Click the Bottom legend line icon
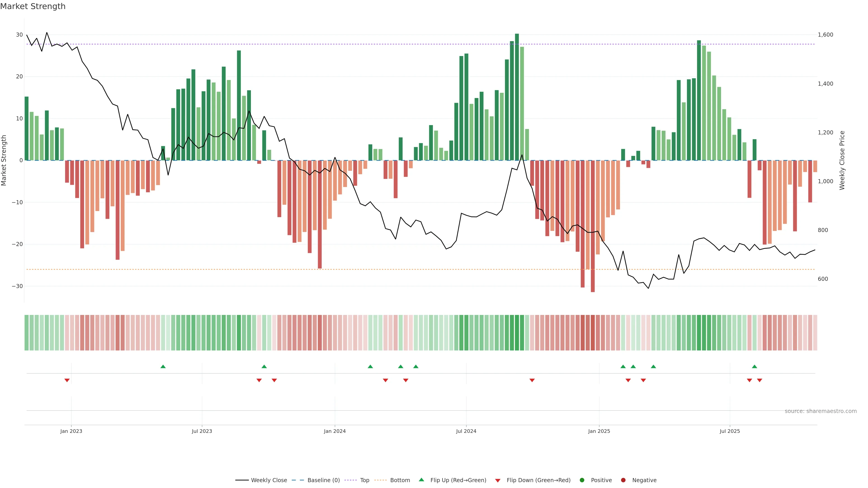The image size is (868, 488). 380,480
